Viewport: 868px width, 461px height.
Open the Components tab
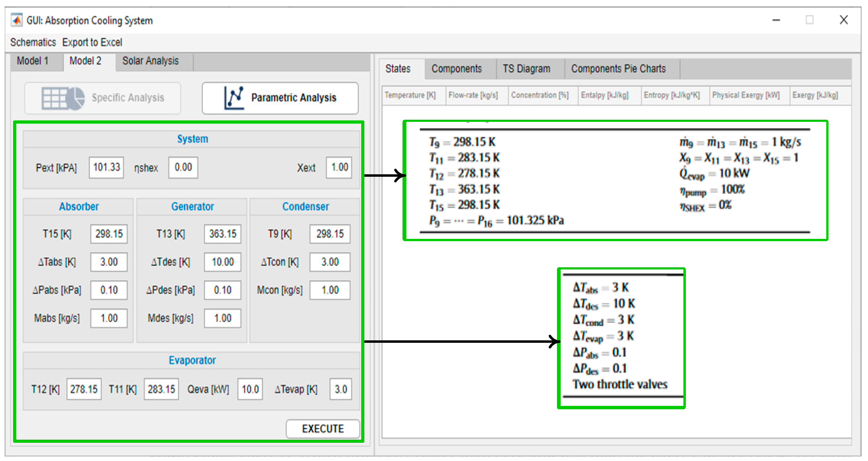tap(457, 69)
